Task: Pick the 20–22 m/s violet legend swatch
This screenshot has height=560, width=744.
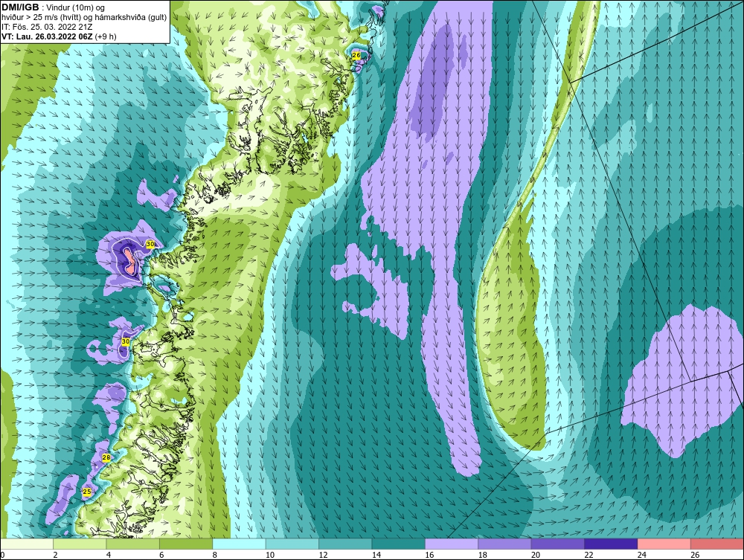Action: (x=558, y=544)
